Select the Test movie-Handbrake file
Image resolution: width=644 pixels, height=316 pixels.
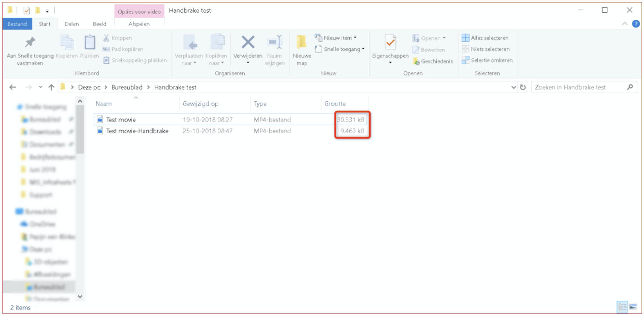point(137,131)
